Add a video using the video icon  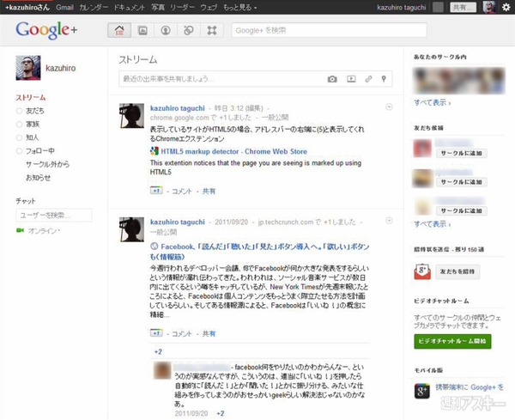351,79
